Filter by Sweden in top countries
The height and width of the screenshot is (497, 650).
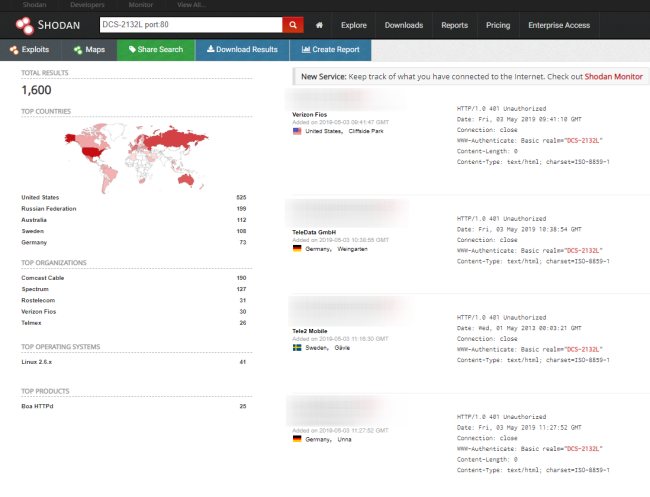33,231
